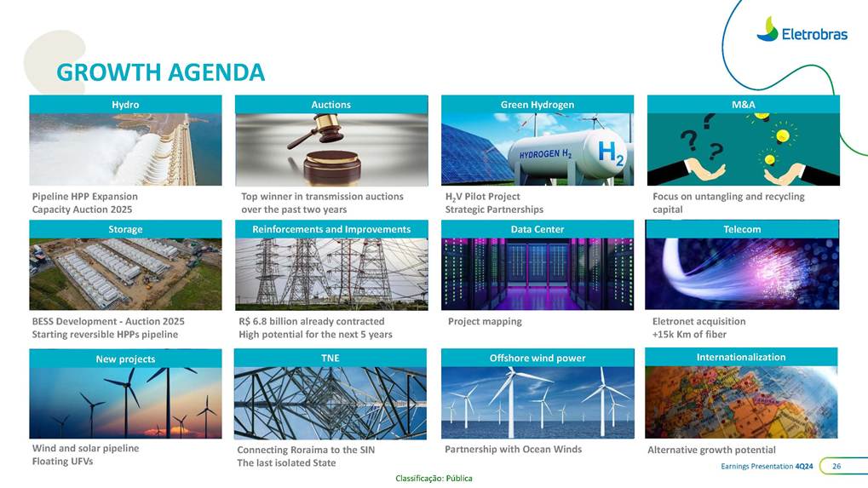Click the Hydro dam image

(x=125, y=149)
